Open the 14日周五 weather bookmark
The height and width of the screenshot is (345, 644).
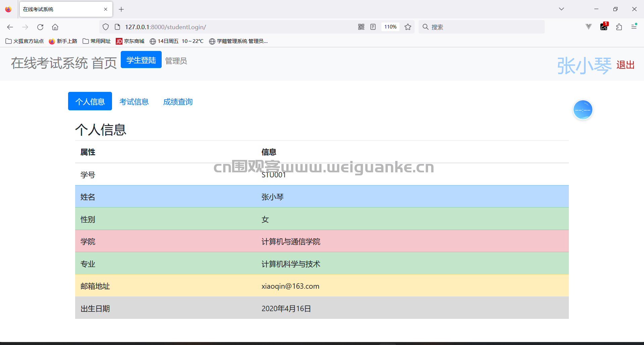tap(177, 41)
